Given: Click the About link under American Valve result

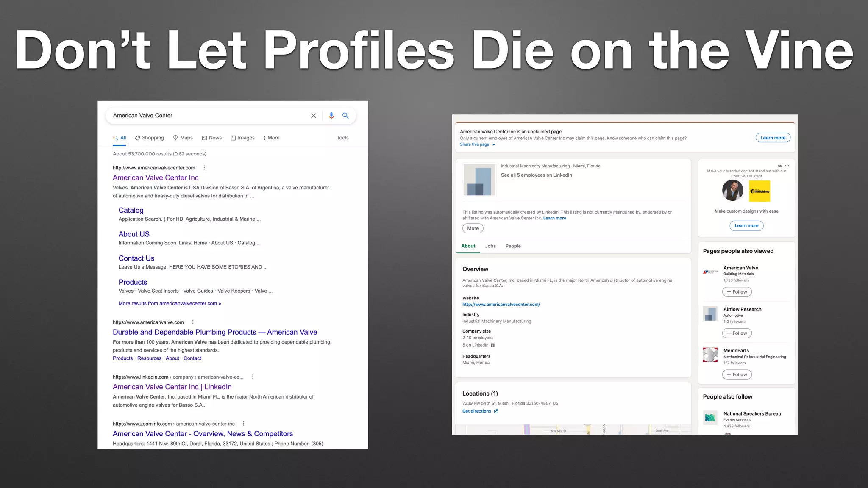Looking at the screenshot, I should click(172, 358).
